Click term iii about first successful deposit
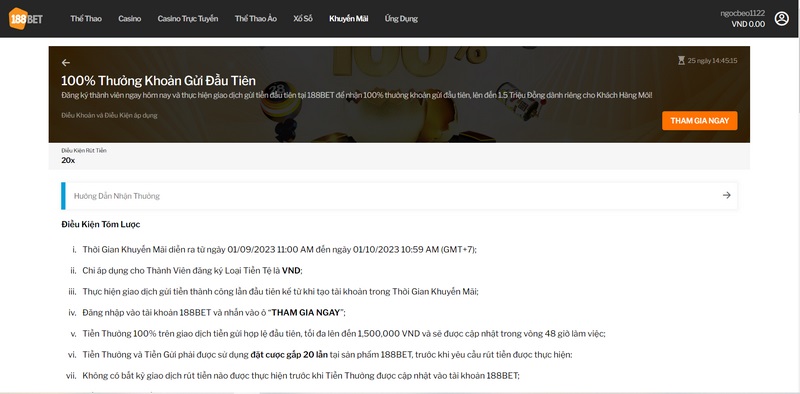800x394 pixels. tap(280, 292)
